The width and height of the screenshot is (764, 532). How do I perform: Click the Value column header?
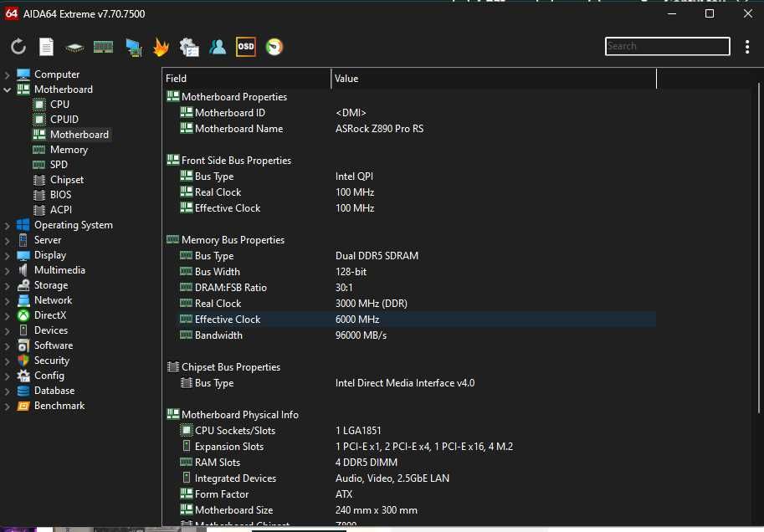click(494, 79)
